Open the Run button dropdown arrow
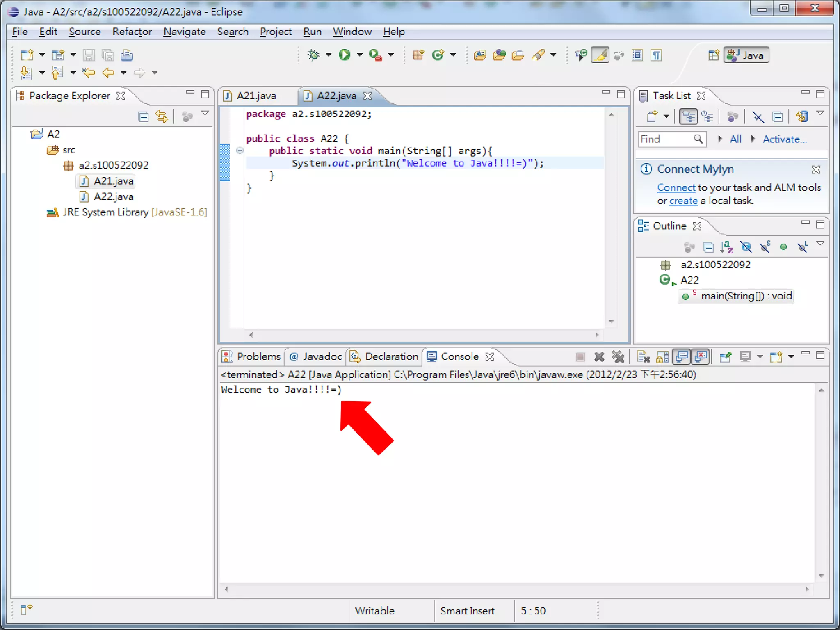Screen dimensions: 840x630 [360, 55]
